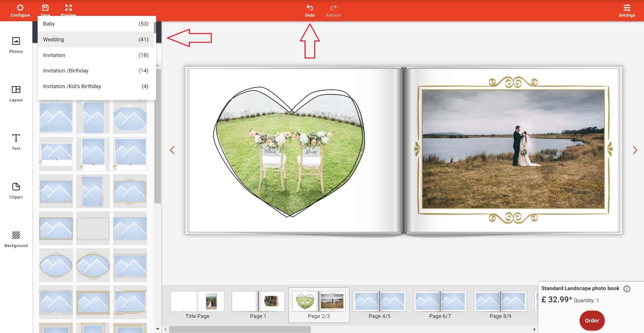Select Wedding category in dropdown list
The image size is (644, 333).
(96, 39)
